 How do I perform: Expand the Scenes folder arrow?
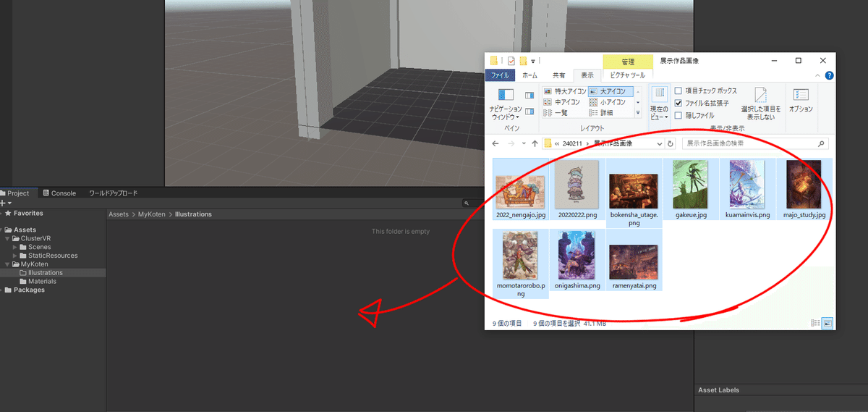pyautogui.click(x=14, y=247)
